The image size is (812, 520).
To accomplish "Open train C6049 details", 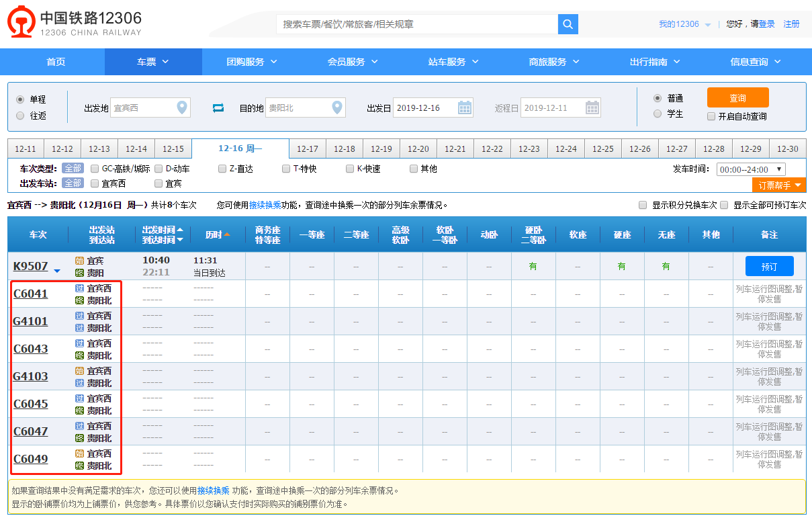I will [31, 459].
